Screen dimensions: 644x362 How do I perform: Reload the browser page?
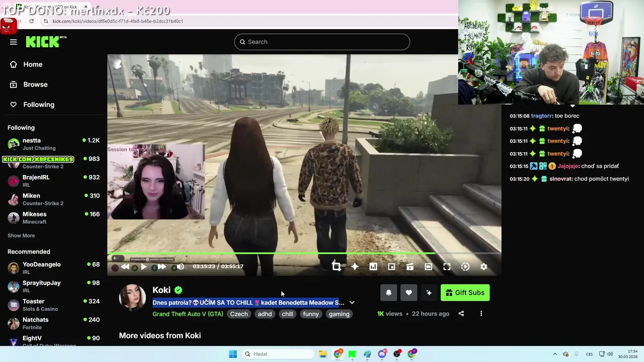pos(31,21)
